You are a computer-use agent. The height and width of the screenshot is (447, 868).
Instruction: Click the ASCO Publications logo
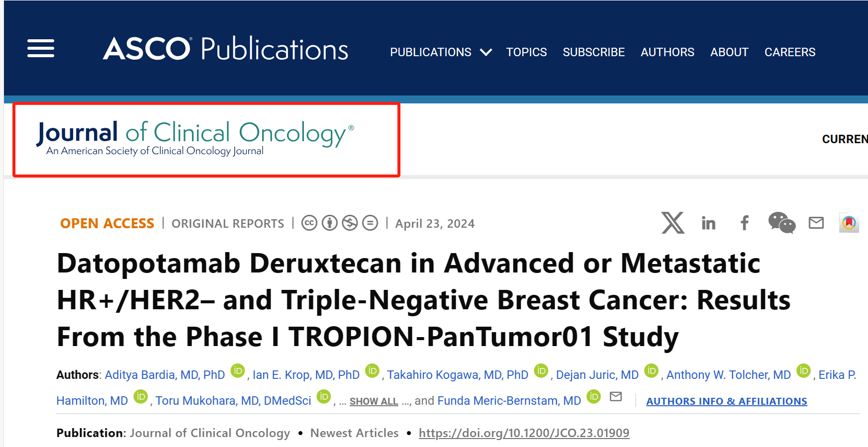pyautogui.click(x=225, y=49)
